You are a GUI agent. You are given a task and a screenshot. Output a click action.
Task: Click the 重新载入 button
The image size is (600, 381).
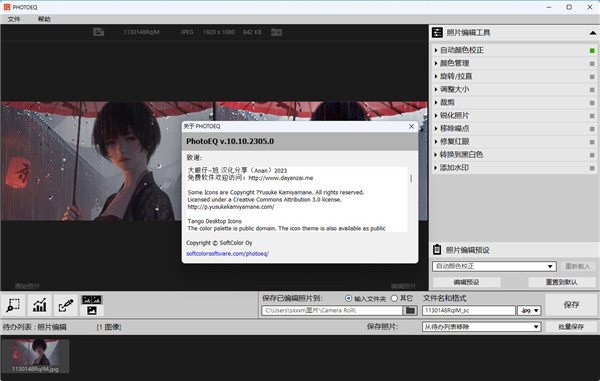578,266
